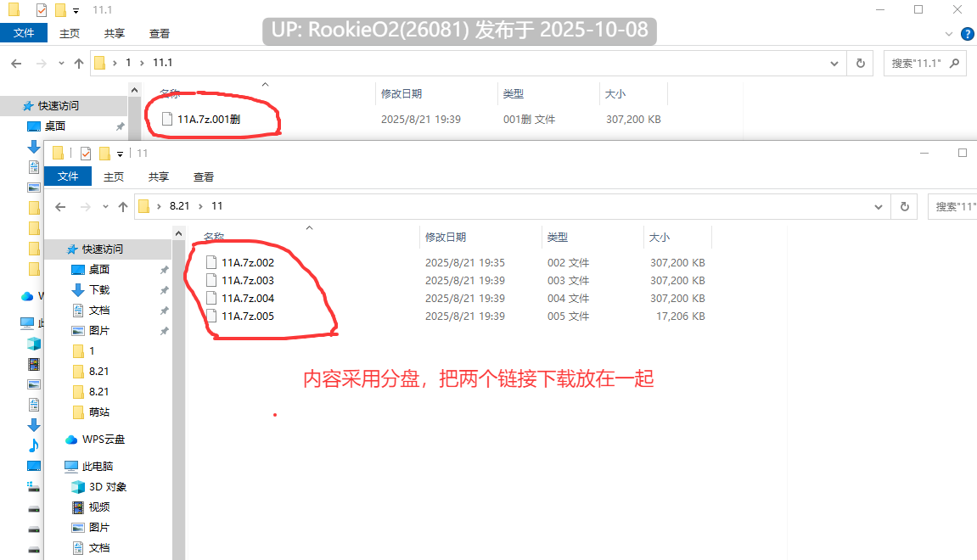This screenshot has height=560, width=977.
Task: Select file 11A.7z.003
Action: (248, 280)
